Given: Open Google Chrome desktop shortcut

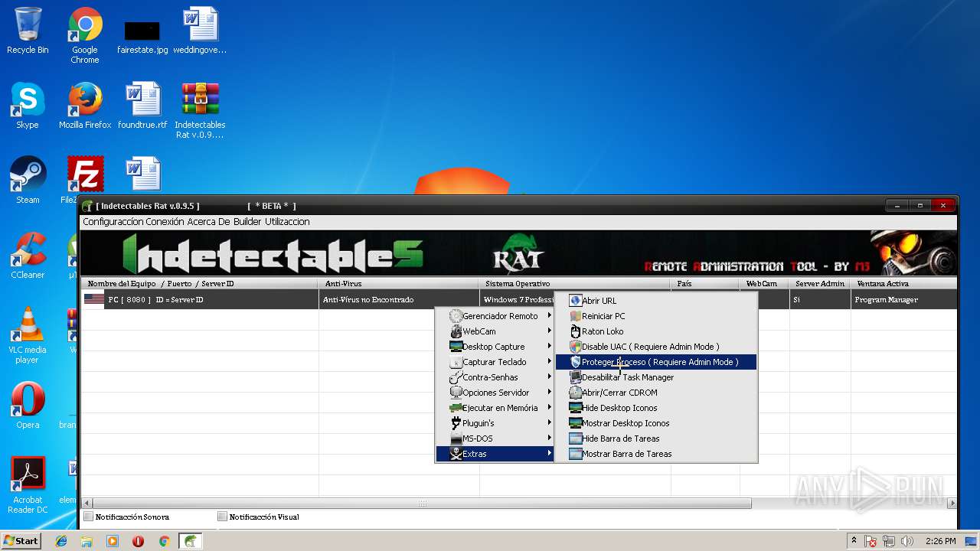Looking at the screenshot, I should coord(85,35).
